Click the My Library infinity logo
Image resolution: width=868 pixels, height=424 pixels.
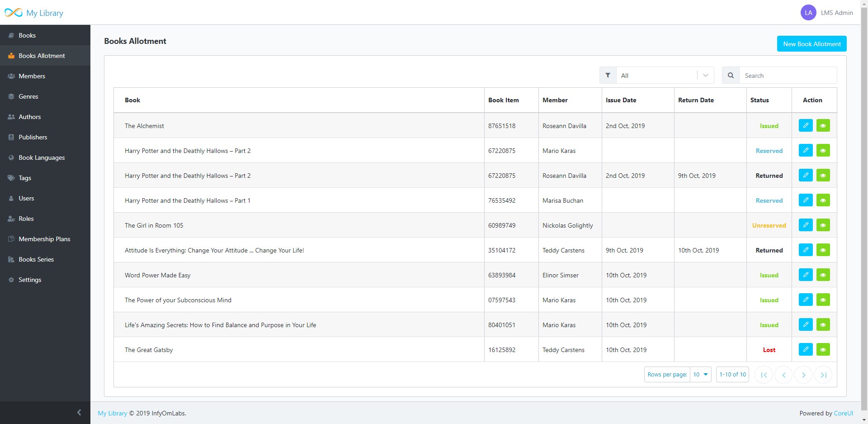click(14, 13)
